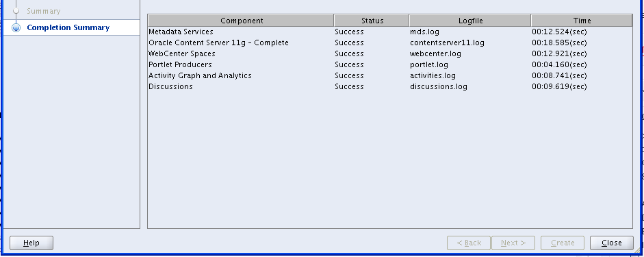Select the Summary step in the sidebar
The image size is (644, 257).
pos(44,11)
